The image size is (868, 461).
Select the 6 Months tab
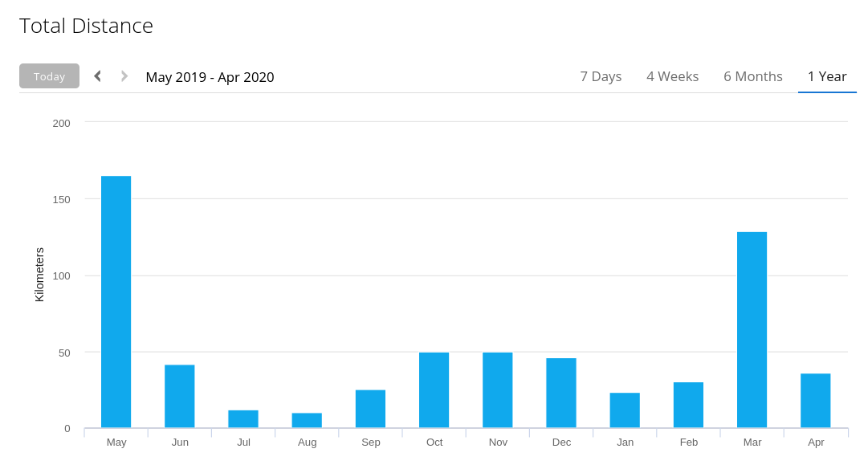click(x=752, y=76)
